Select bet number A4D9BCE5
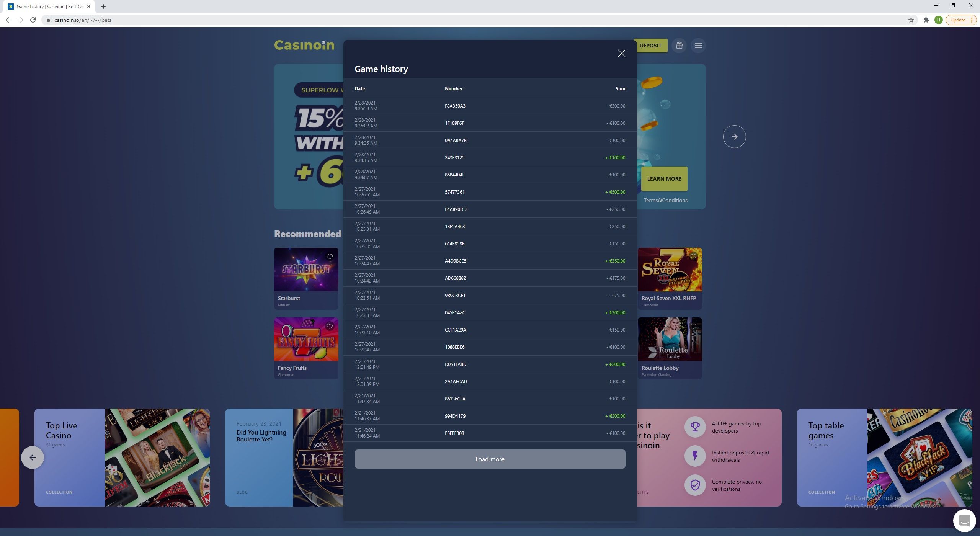This screenshot has width=980, height=536. coord(456,261)
